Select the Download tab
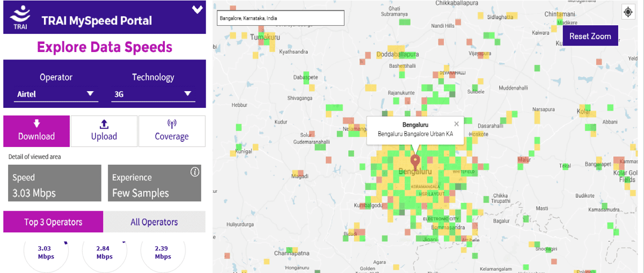The image size is (644, 273). tap(36, 131)
